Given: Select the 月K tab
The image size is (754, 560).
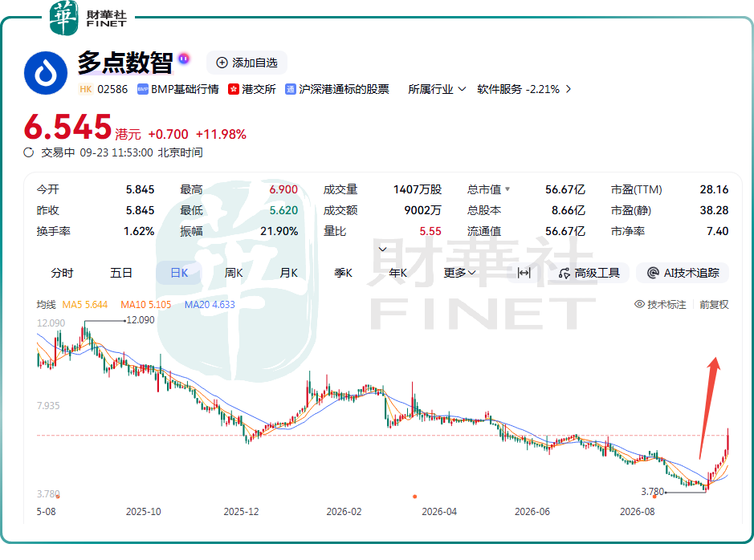Looking at the screenshot, I should [288, 273].
